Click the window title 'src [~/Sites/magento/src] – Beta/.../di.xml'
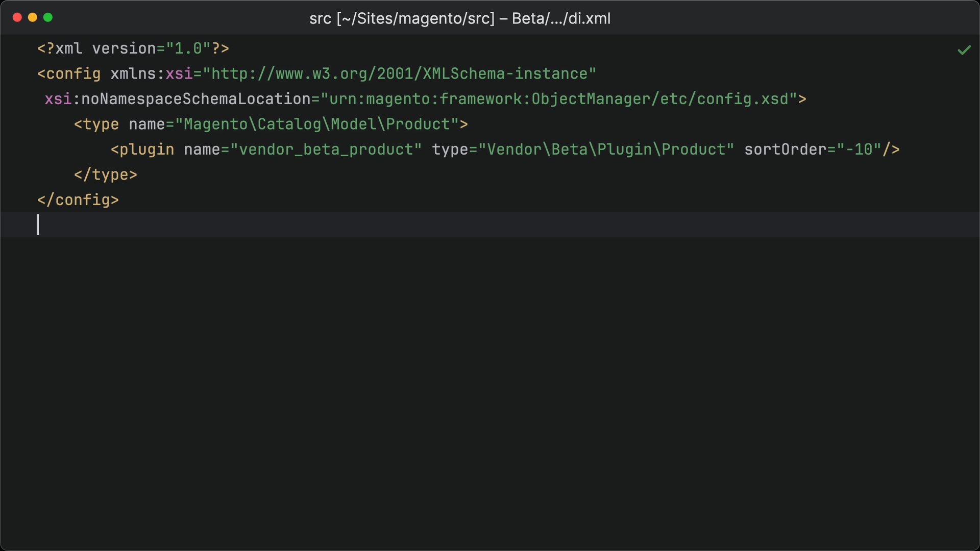 tap(460, 18)
